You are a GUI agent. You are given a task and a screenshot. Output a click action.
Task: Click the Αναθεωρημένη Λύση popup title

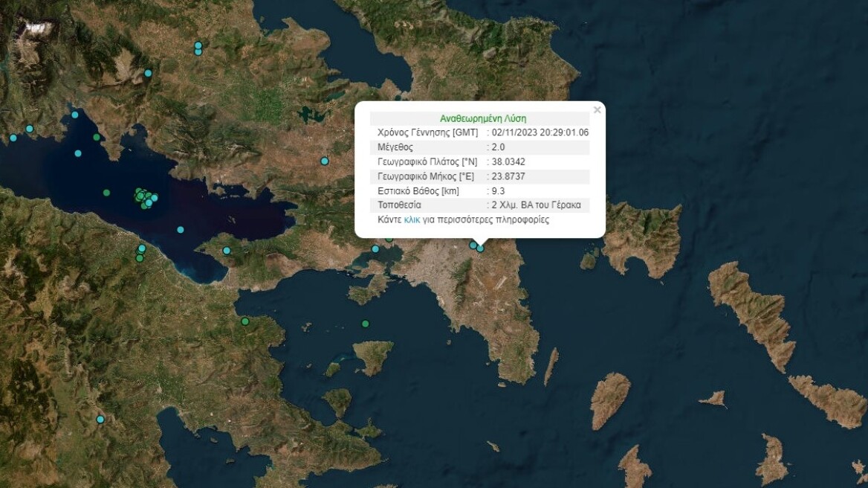[x=483, y=117]
